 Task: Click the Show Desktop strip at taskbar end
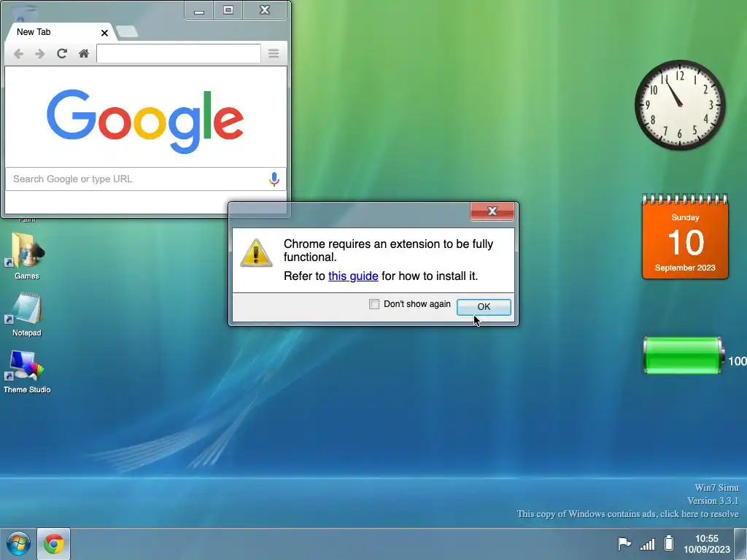740,544
